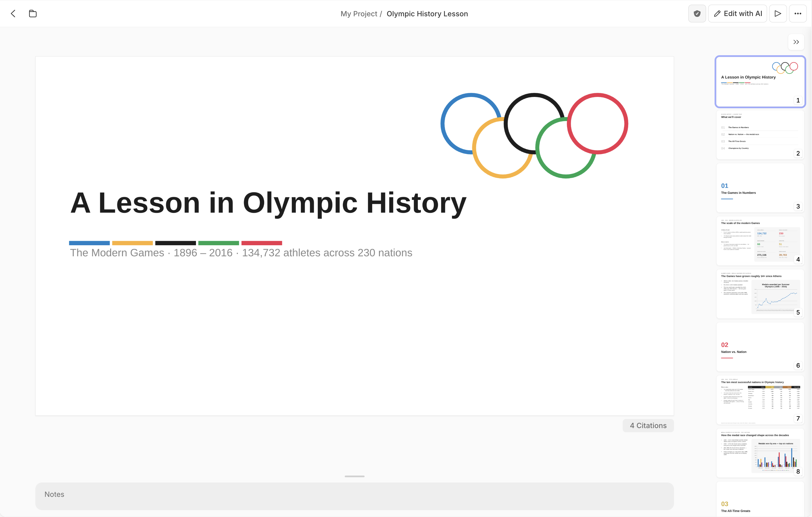Click the Olympic rings graphic on the slide

(x=534, y=135)
